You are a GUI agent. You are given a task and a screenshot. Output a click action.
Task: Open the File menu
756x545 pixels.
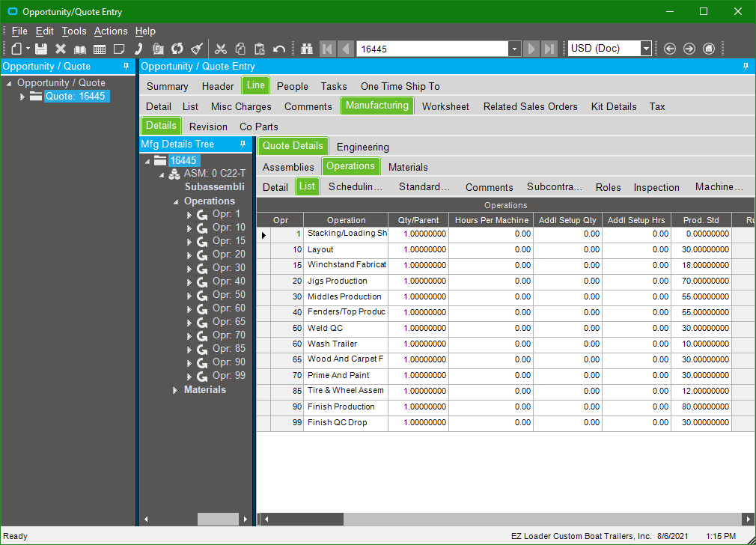(19, 31)
